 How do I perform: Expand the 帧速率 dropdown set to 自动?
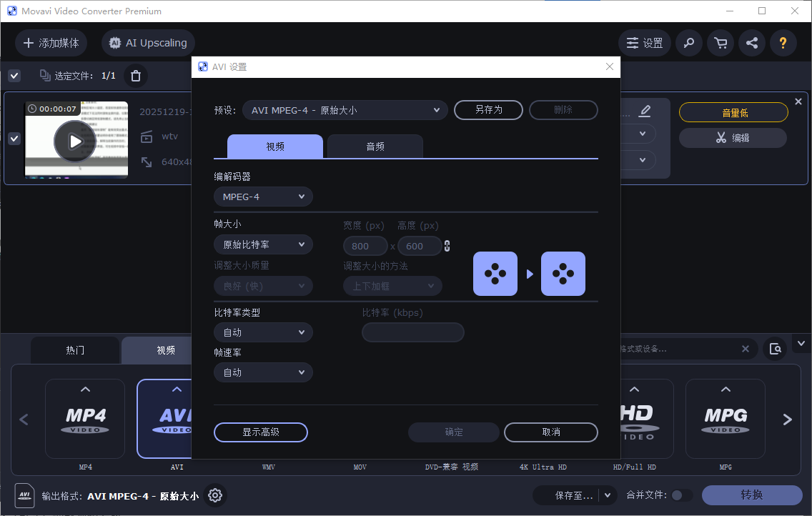pos(263,372)
